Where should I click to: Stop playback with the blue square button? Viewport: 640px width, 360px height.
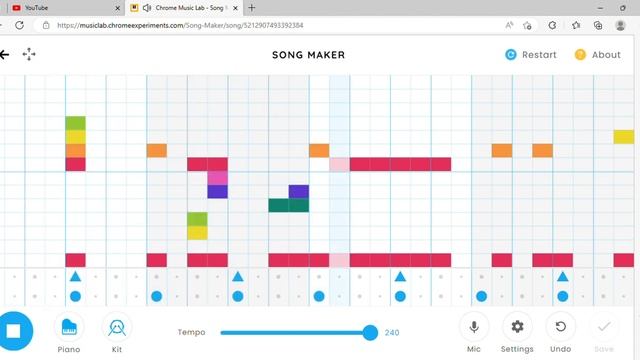[x=14, y=331]
